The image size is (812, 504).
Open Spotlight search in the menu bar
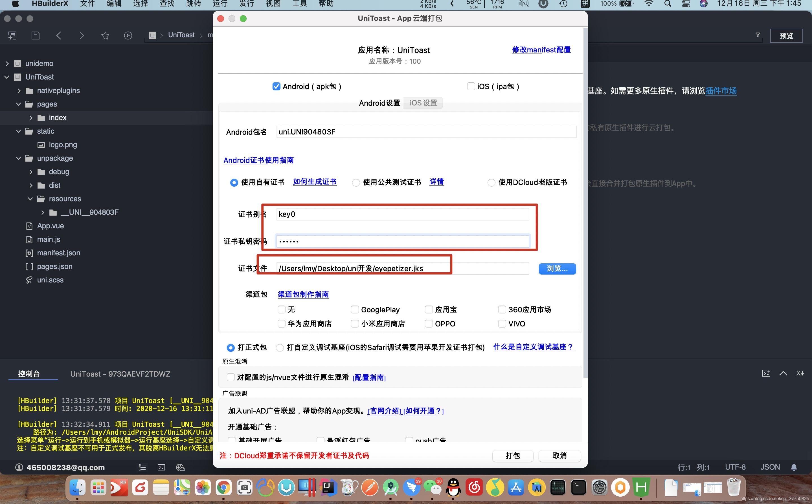tap(668, 4)
